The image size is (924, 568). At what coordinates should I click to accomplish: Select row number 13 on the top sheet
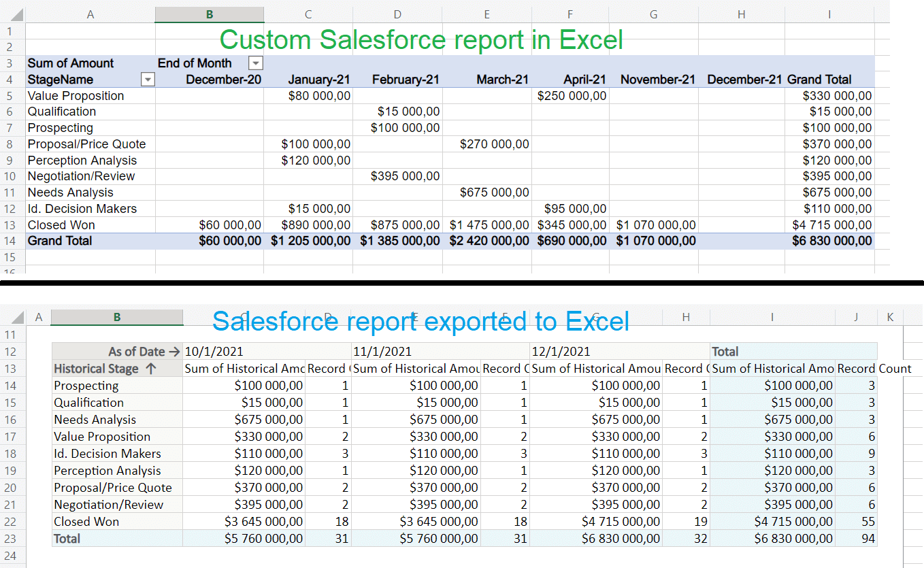(x=10, y=224)
